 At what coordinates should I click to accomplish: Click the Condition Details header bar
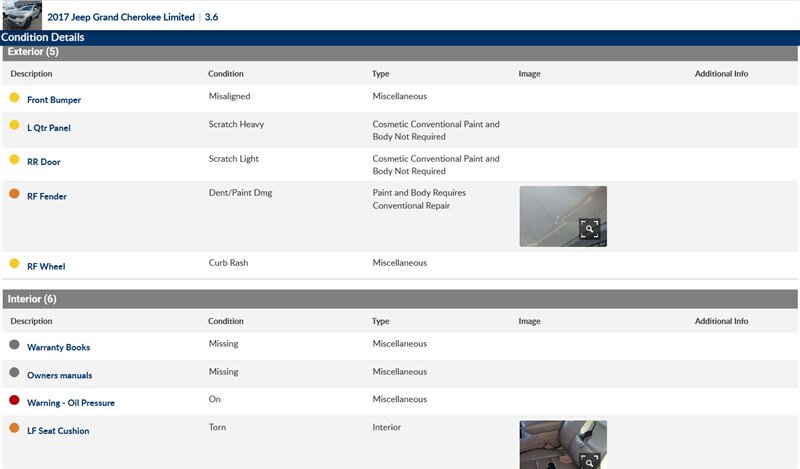click(43, 38)
